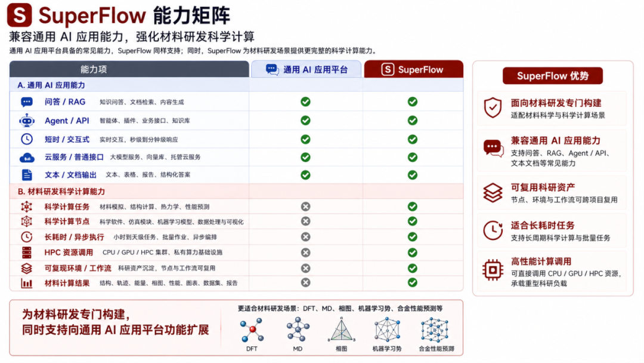Click the 可复现环境 / 工作流 row label

click(x=78, y=268)
